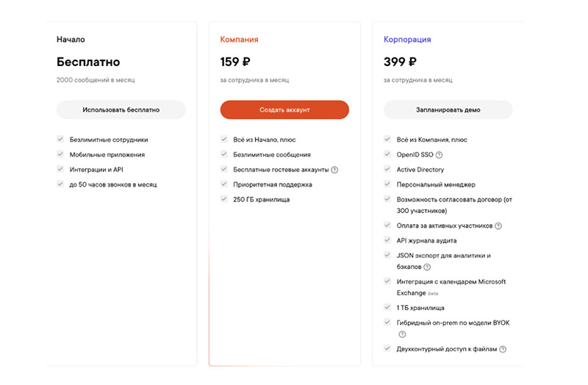Select the Компания plan title
588x385 pixels.
[x=239, y=40]
